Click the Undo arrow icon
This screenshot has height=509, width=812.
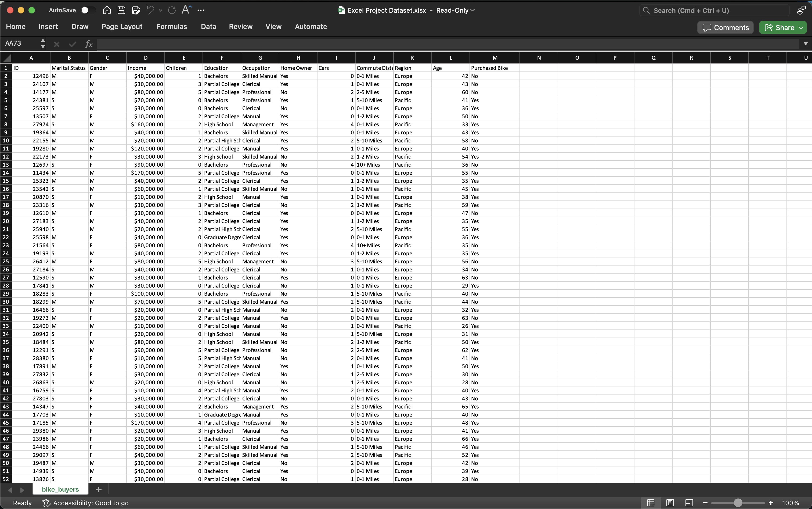click(150, 10)
